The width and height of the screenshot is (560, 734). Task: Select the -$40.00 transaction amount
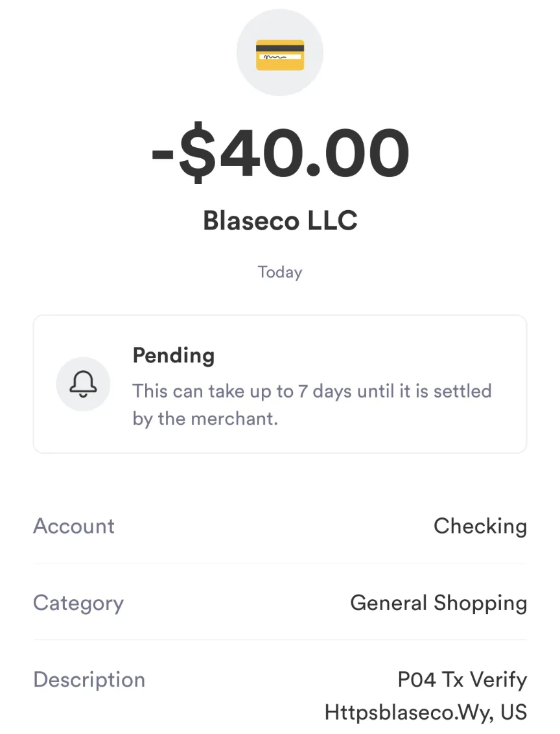pyautogui.click(x=280, y=152)
